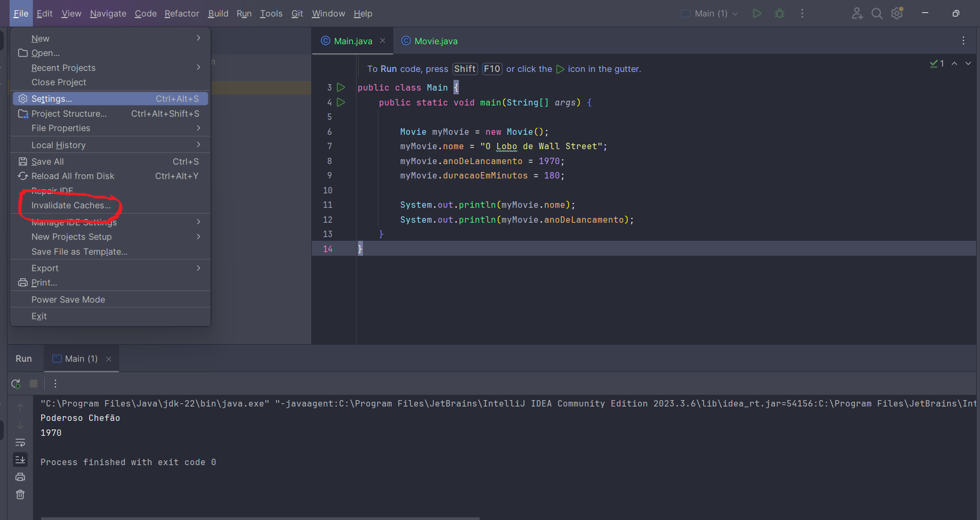
Task: Open the Tools menu
Action: (x=271, y=13)
